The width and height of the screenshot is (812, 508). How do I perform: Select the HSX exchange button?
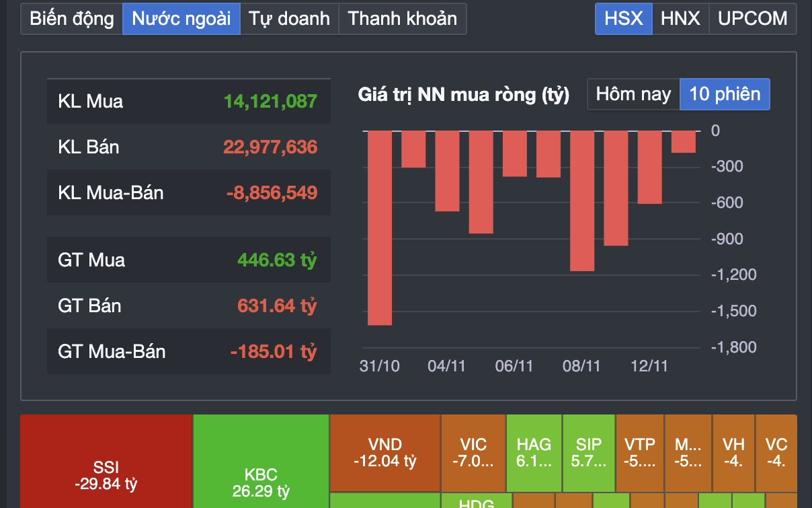click(x=624, y=18)
